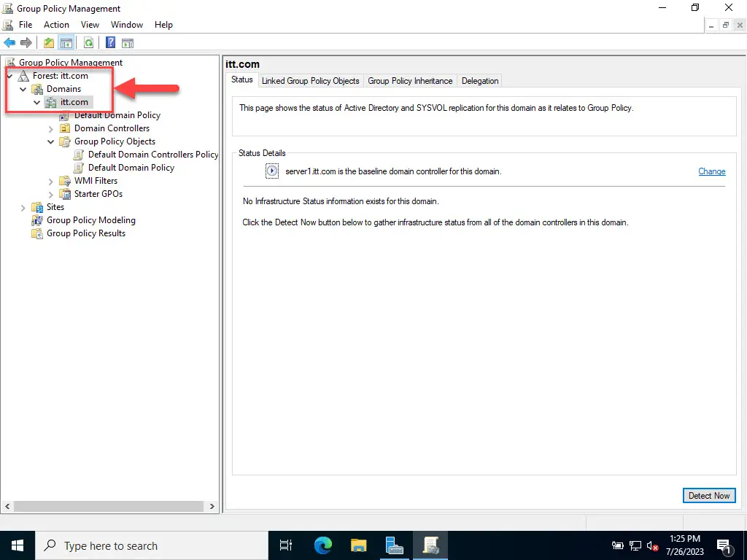This screenshot has height=560, width=747.
Task: Click the Domains folder icon in tree
Action: pyautogui.click(x=37, y=89)
